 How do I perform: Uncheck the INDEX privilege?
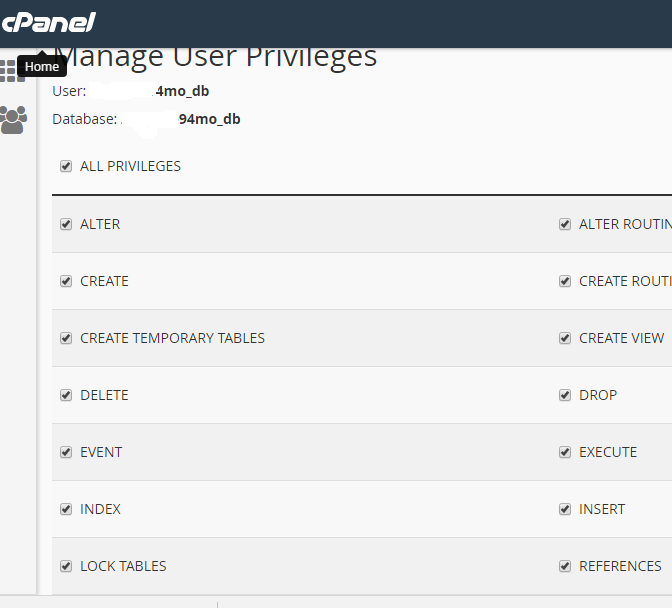coord(66,509)
